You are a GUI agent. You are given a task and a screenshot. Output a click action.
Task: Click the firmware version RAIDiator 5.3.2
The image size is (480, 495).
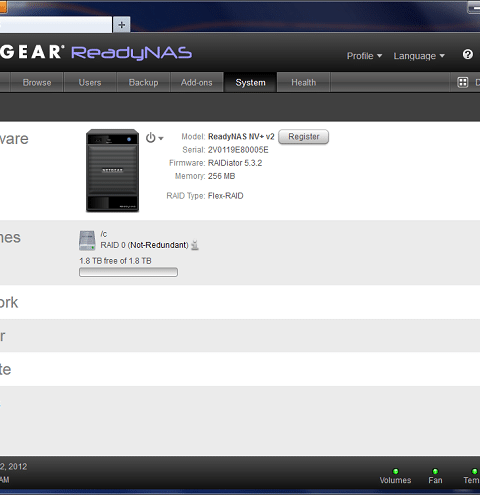235,163
